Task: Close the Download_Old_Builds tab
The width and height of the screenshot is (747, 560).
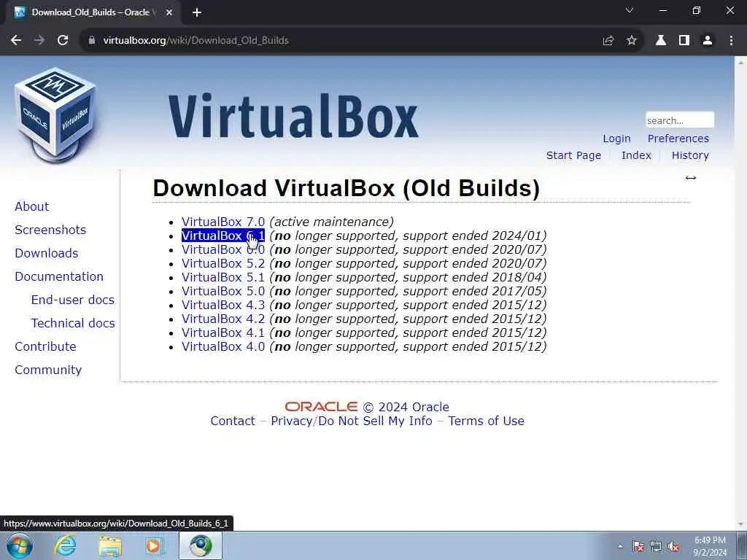Action: point(169,12)
